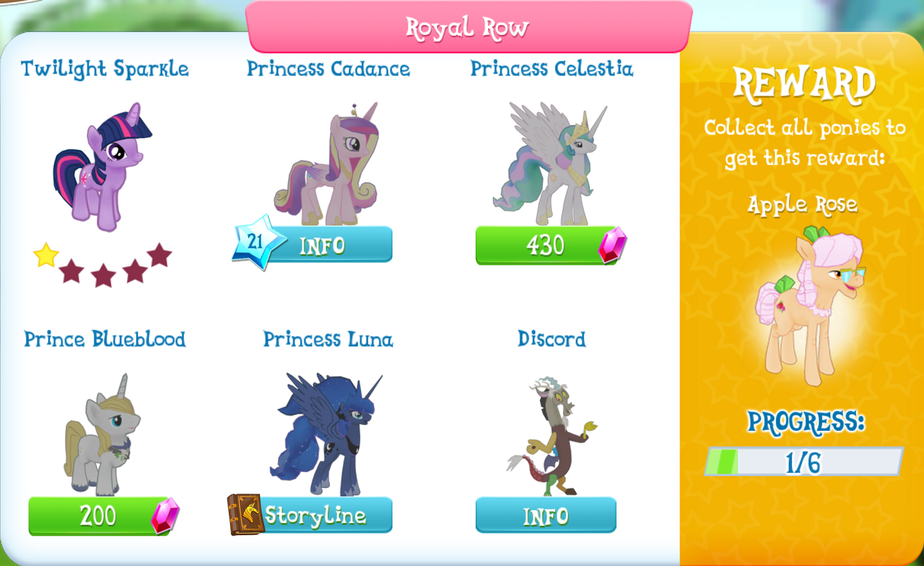This screenshot has height=566, width=924.
Task: Click the pink gem on 430 button
Action: pyautogui.click(x=612, y=245)
